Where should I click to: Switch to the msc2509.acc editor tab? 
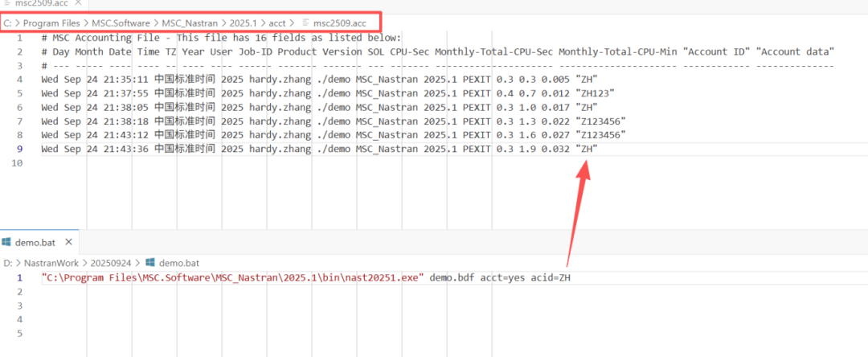pyautogui.click(x=43, y=2)
